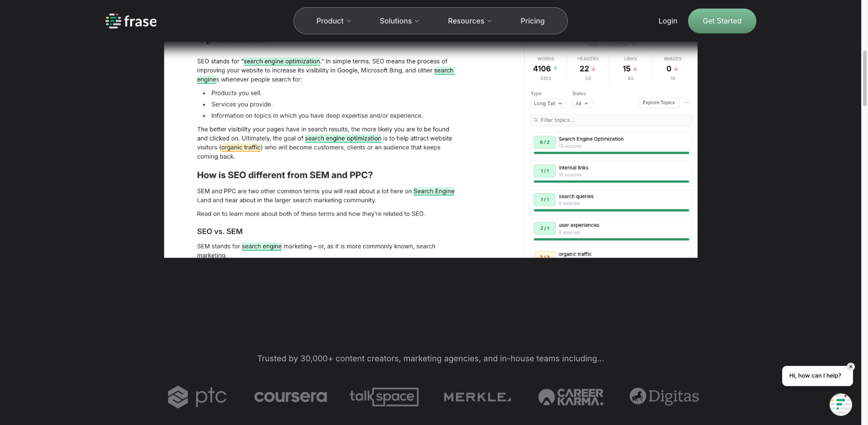
Task: Click the Explore Topics button
Action: point(658,103)
